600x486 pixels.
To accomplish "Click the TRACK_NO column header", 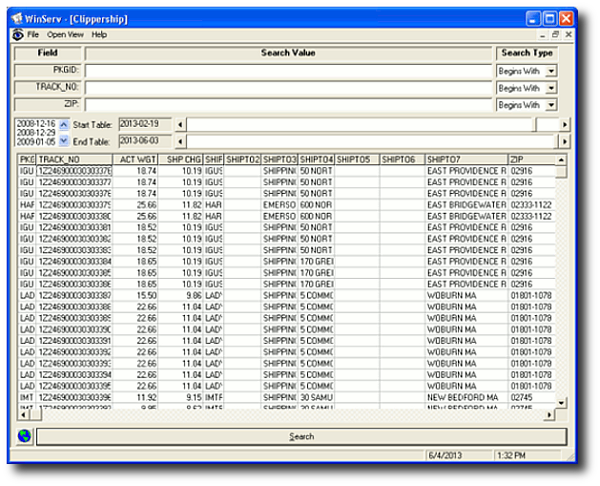I will [74, 160].
